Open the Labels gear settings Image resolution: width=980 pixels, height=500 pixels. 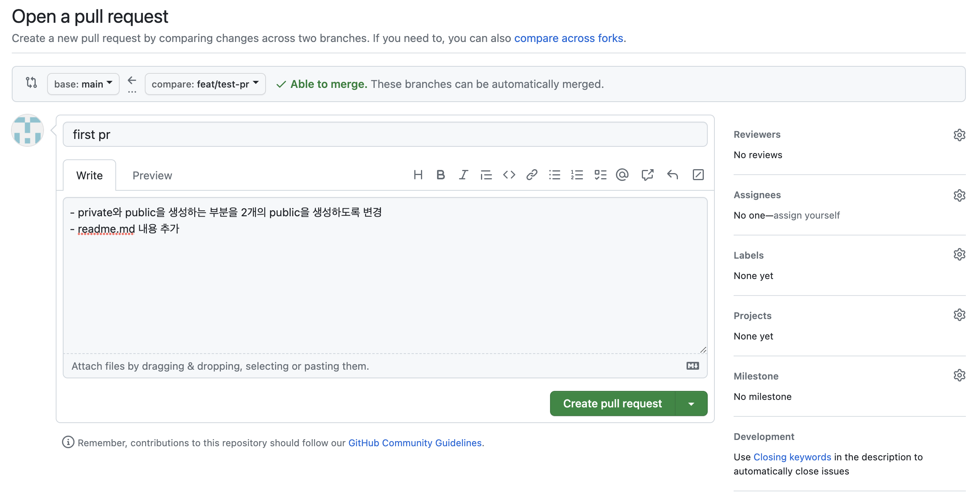pyautogui.click(x=959, y=255)
